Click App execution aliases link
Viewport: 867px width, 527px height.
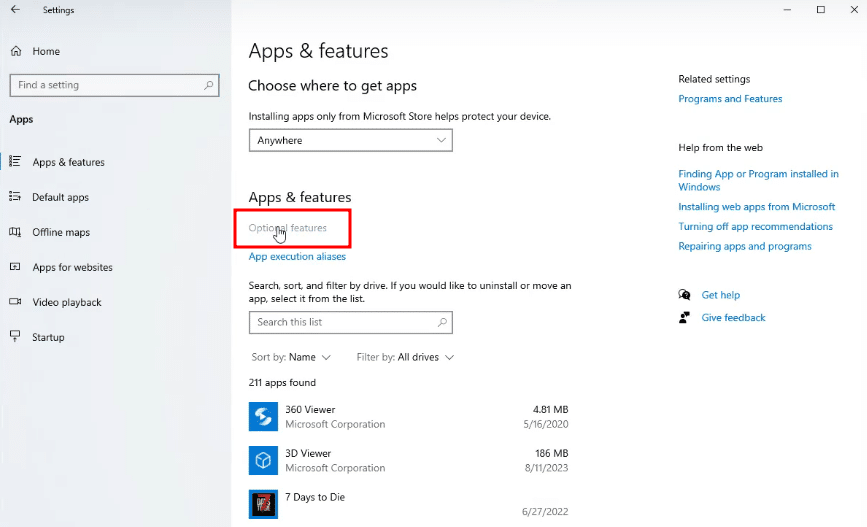tap(297, 257)
